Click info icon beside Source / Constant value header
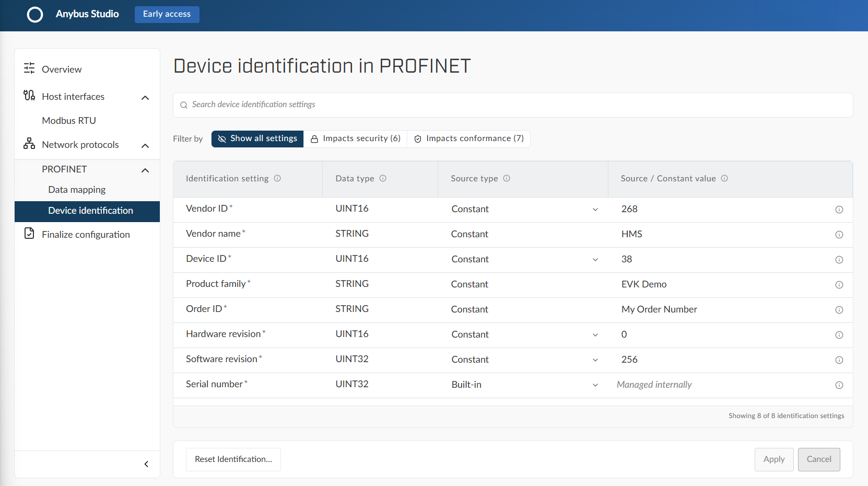868x486 pixels. pos(724,178)
